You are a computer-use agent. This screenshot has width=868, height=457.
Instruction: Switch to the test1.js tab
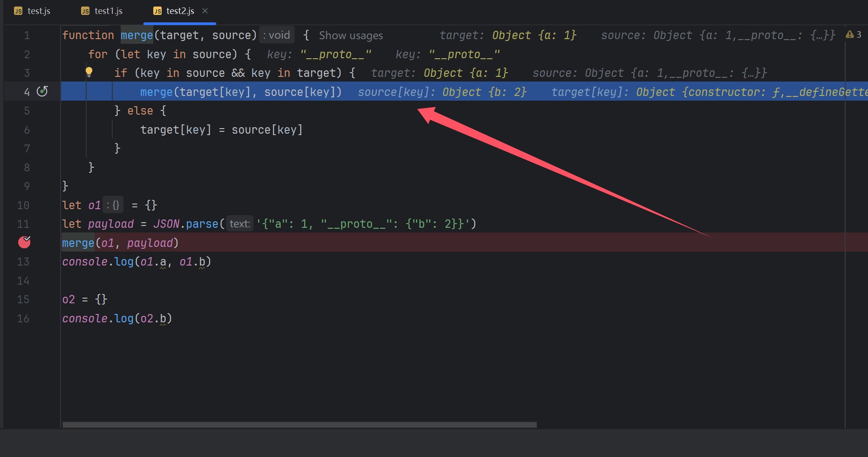tap(108, 11)
